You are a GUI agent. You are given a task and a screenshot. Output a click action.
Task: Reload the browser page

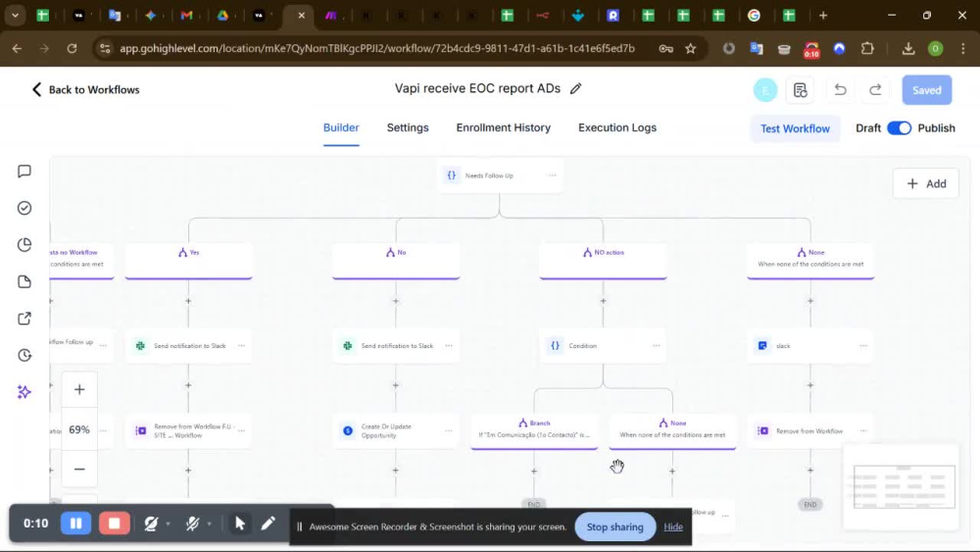(72, 49)
